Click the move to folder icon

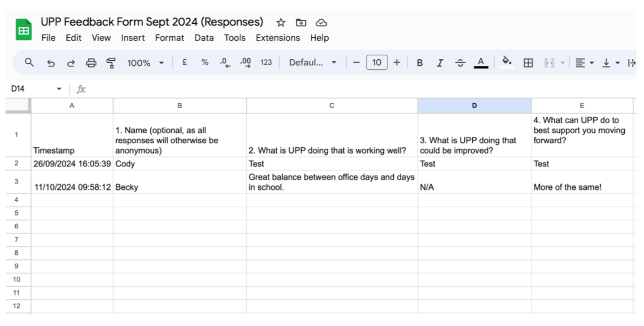[301, 22]
